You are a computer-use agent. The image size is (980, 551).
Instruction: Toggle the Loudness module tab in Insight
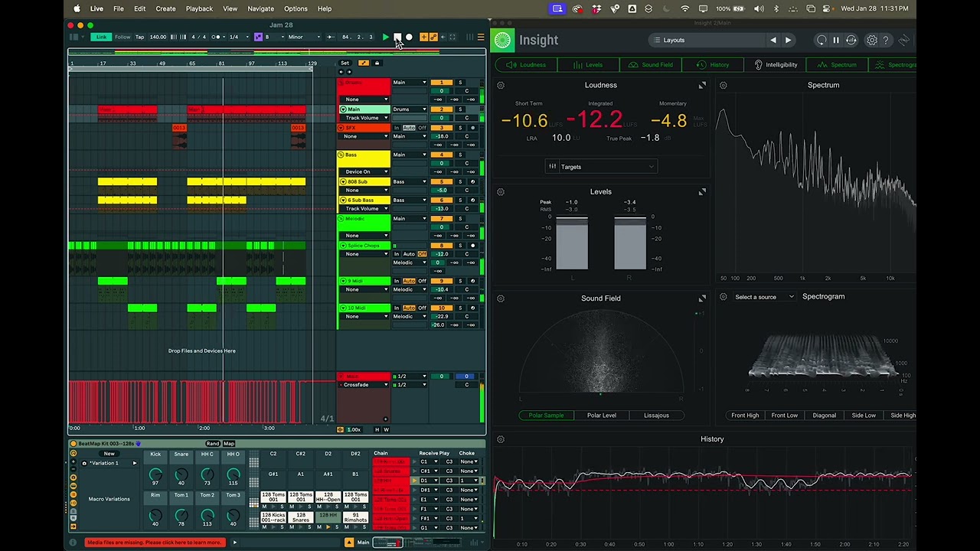(x=526, y=65)
